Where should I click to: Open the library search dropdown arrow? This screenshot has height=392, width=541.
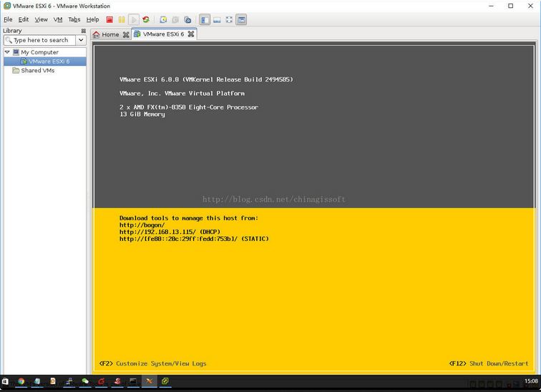click(x=81, y=40)
